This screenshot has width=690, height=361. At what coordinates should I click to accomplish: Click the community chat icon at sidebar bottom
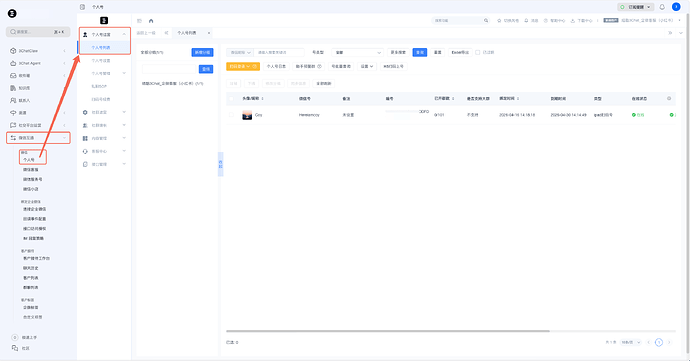15,348
